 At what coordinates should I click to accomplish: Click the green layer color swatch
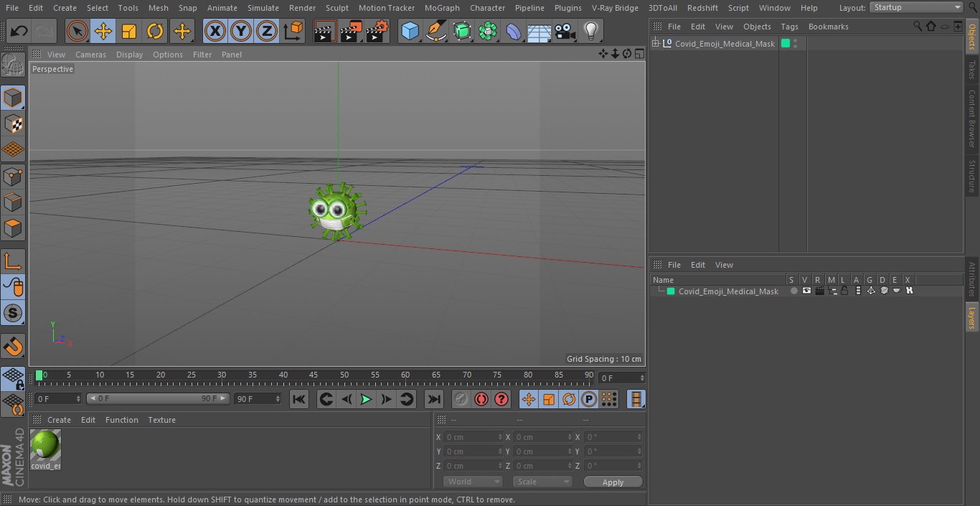tap(671, 291)
